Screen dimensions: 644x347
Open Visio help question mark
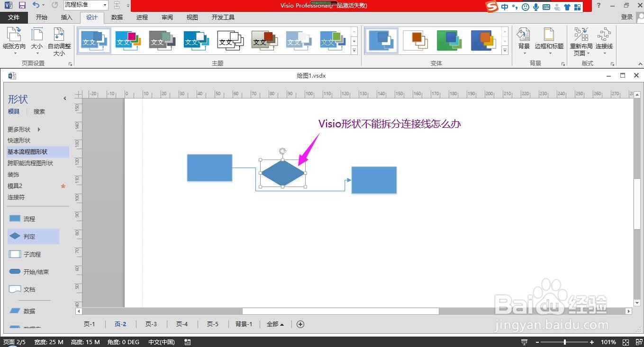pos(599,5)
